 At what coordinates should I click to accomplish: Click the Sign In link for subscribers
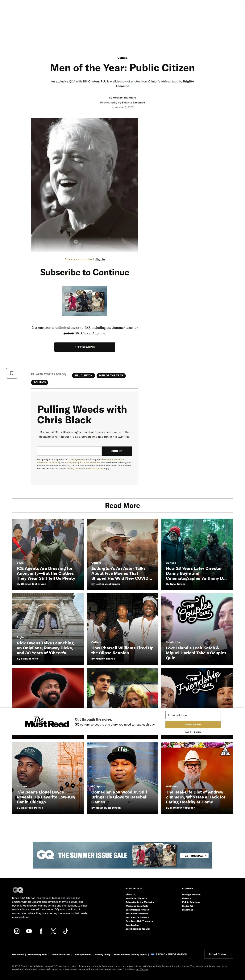click(x=100, y=259)
